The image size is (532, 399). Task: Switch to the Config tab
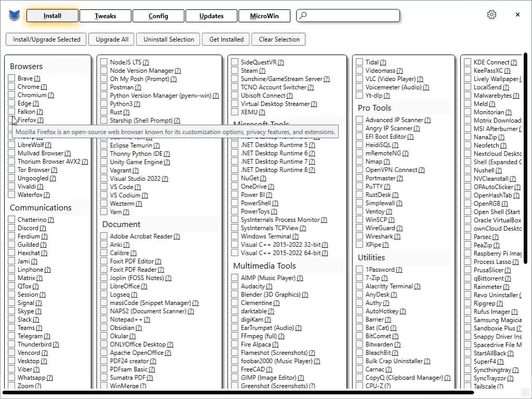[x=158, y=16]
